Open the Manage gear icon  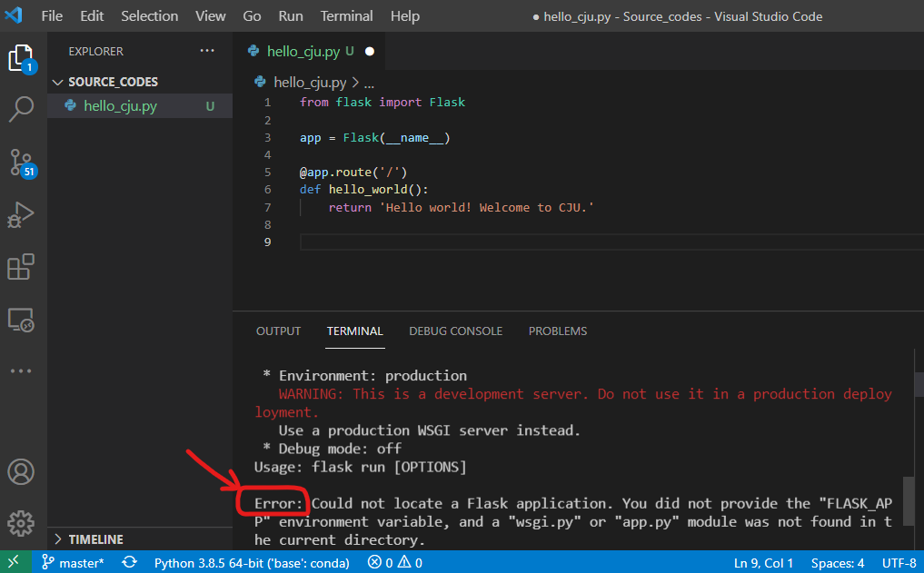point(21,523)
